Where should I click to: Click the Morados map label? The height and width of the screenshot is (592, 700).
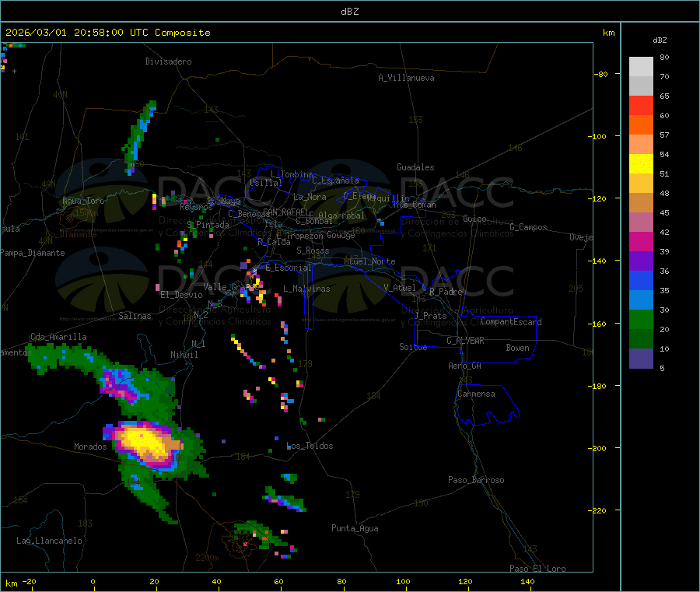point(91,447)
